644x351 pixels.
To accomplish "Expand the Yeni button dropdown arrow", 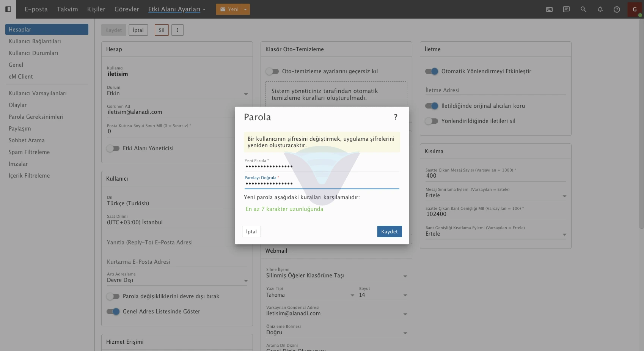I will click(x=245, y=9).
